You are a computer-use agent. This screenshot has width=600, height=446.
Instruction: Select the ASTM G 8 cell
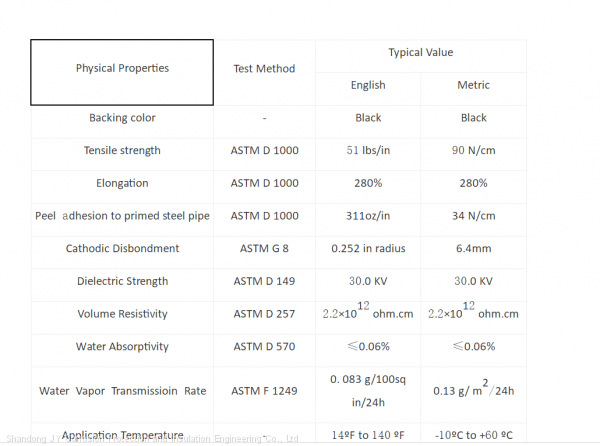click(264, 249)
